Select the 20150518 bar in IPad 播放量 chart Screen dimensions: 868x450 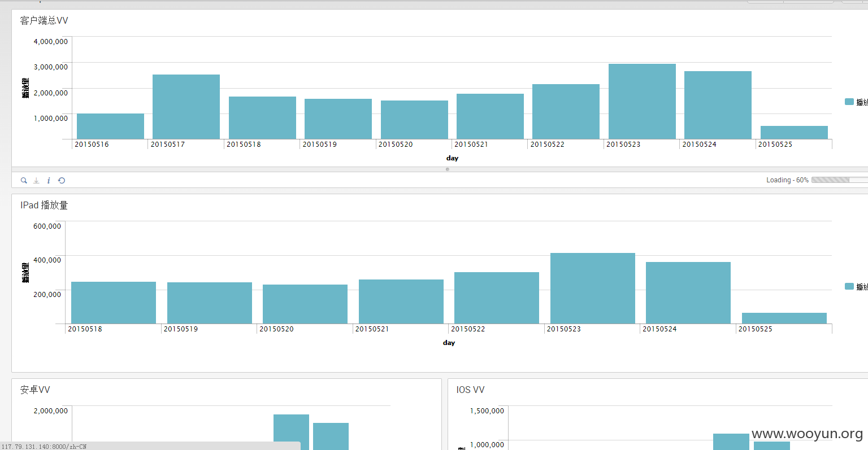coord(114,303)
